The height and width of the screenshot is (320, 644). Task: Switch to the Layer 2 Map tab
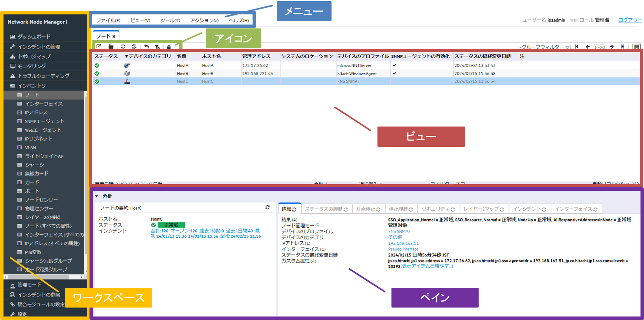[484, 209]
